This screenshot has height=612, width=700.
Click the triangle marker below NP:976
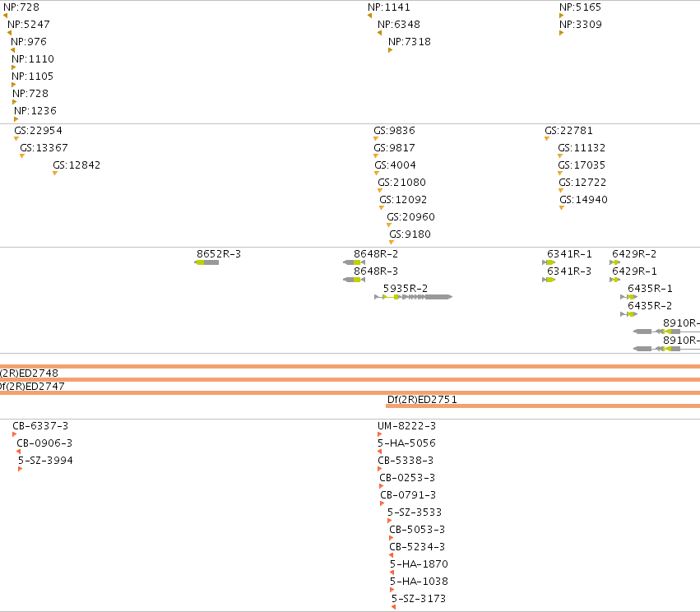[12, 50]
